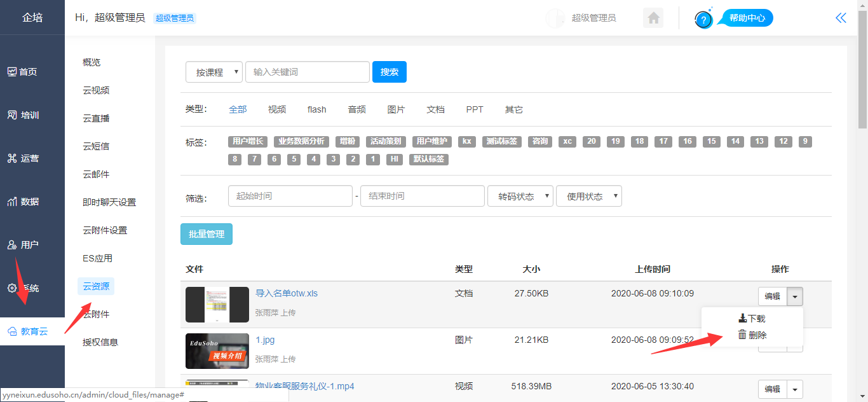Collapse panel with double chevron icon

click(x=841, y=18)
